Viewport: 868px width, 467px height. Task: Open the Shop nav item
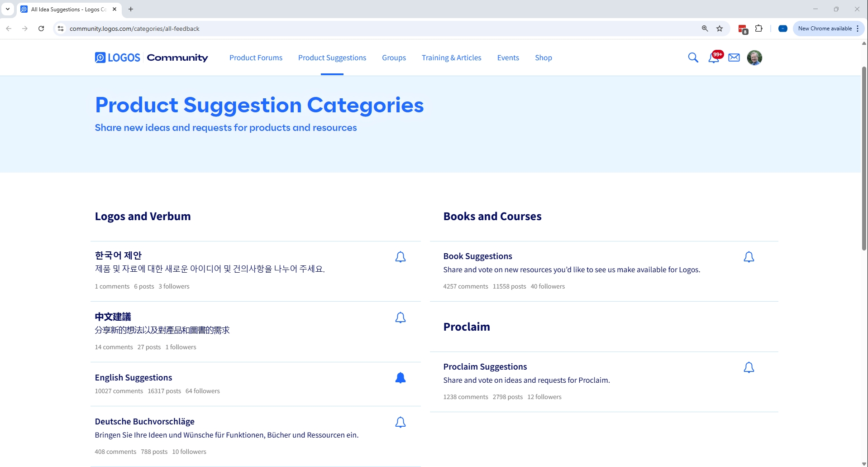(x=544, y=58)
